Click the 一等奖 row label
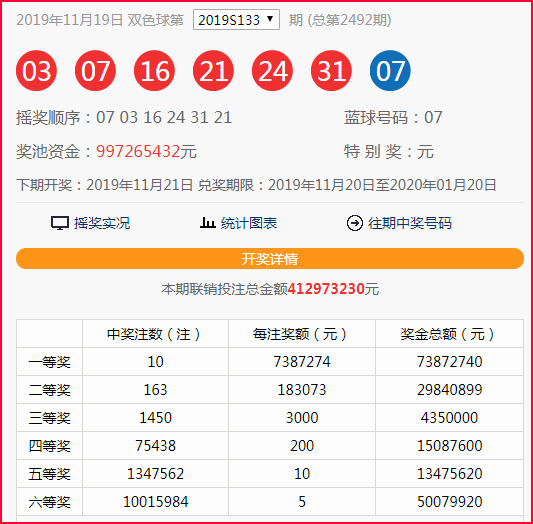533x524 pixels. [x=50, y=362]
